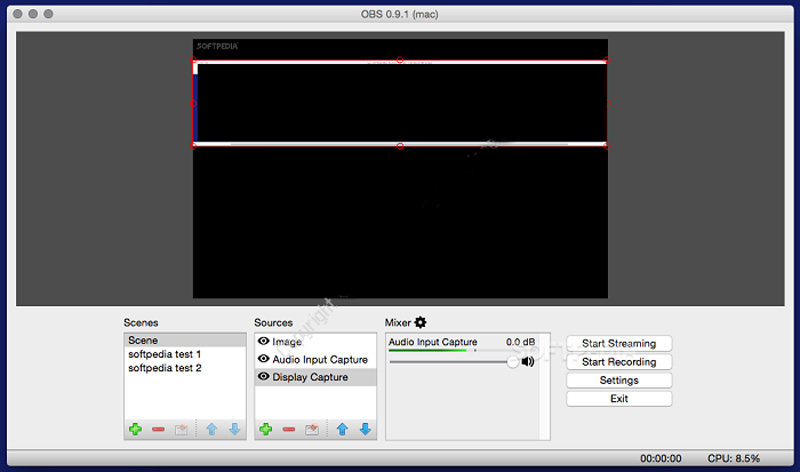
Task: Select the 'softpedia test 2' scene
Action: coord(165,368)
